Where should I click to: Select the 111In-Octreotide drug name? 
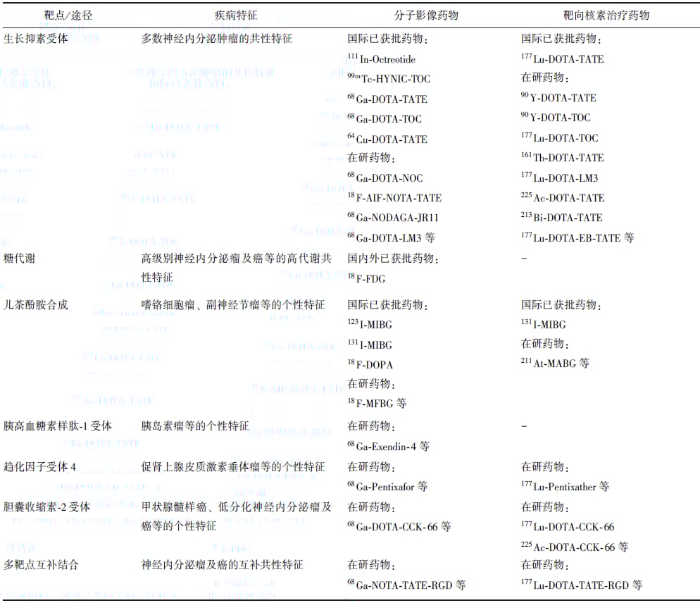385,59
